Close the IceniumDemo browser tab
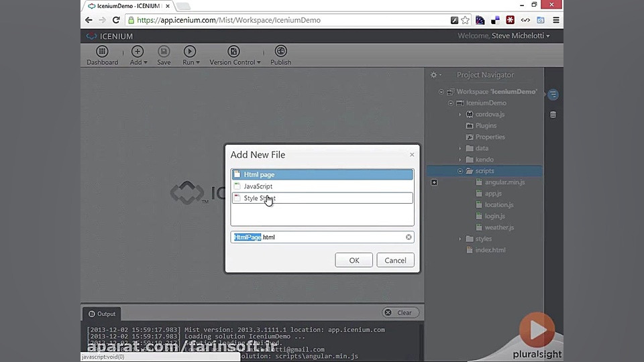644x362 pixels. pos(168,6)
